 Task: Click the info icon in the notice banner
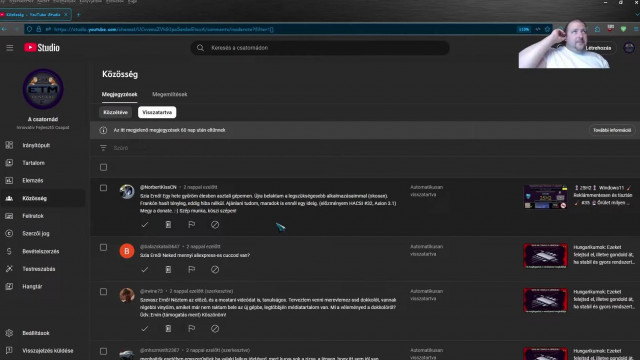pos(103,130)
